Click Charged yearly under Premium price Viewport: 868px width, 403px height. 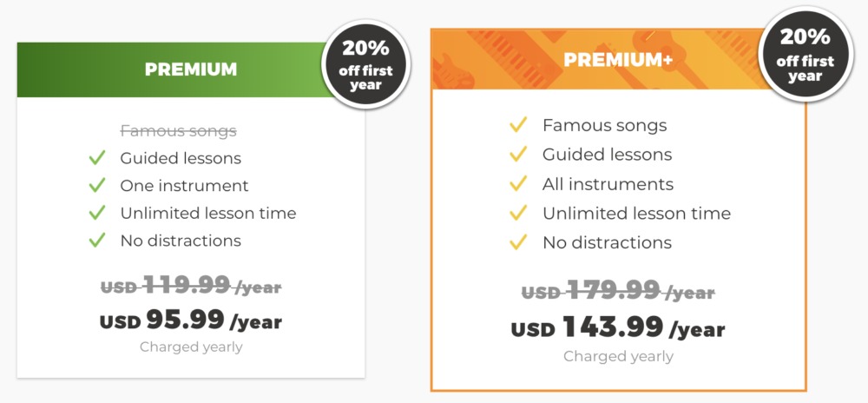pyautogui.click(x=191, y=347)
